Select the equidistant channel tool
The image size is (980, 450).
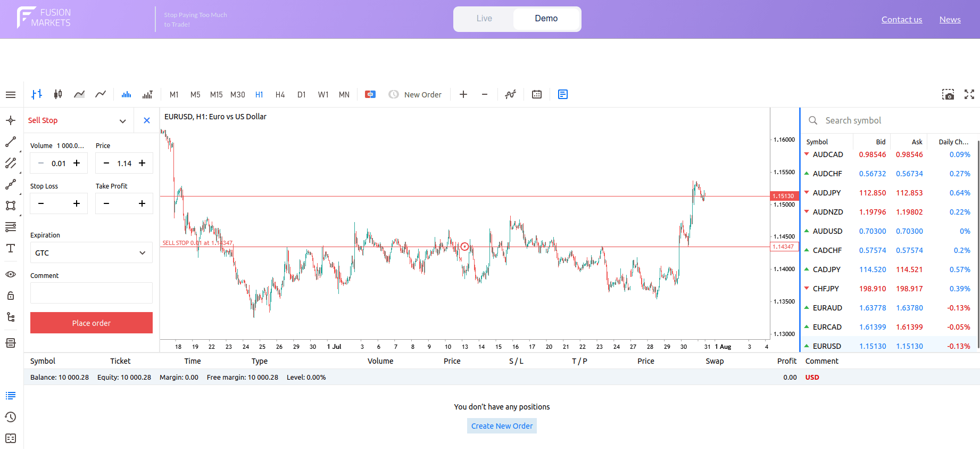[x=11, y=163]
